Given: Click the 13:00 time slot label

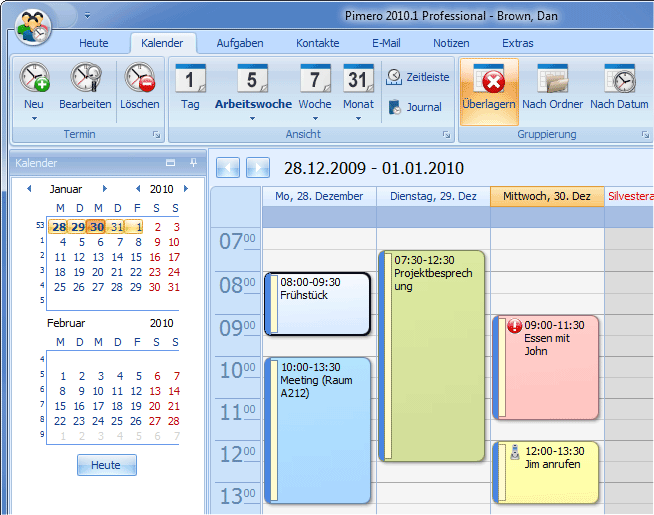Looking at the screenshot, I should 237,496.
